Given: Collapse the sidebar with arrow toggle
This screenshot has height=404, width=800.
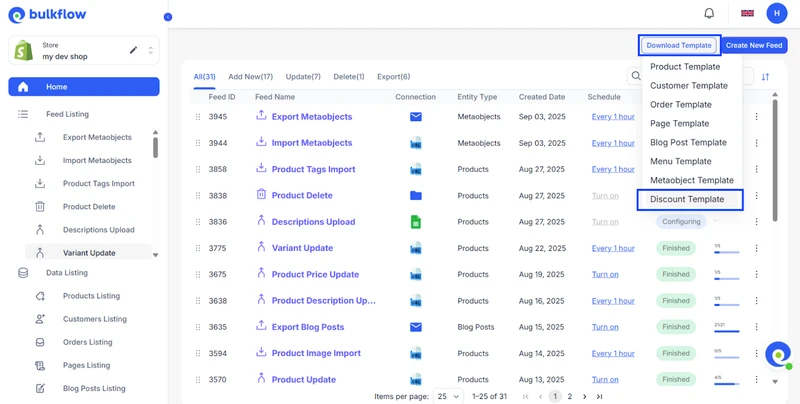Looking at the screenshot, I should [168, 17].
